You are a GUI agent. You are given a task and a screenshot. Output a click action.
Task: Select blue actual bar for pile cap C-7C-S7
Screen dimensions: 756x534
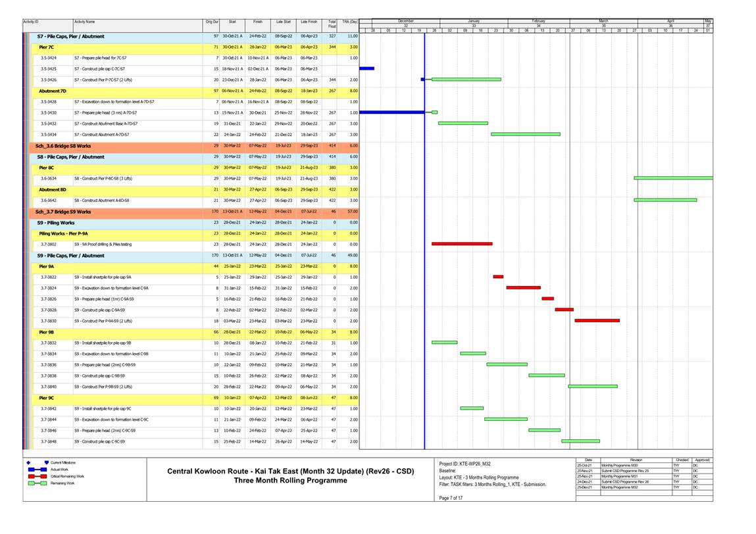(x=366, y=68)
